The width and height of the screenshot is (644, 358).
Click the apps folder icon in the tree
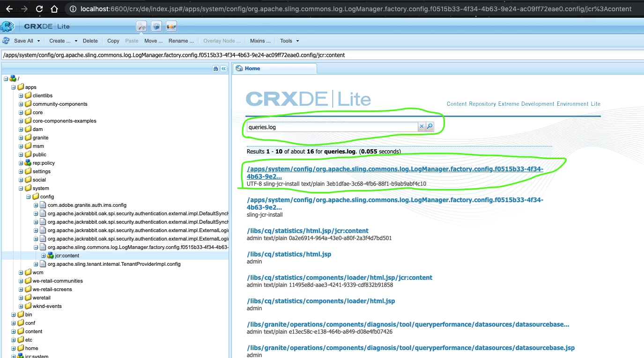(21, 87)
